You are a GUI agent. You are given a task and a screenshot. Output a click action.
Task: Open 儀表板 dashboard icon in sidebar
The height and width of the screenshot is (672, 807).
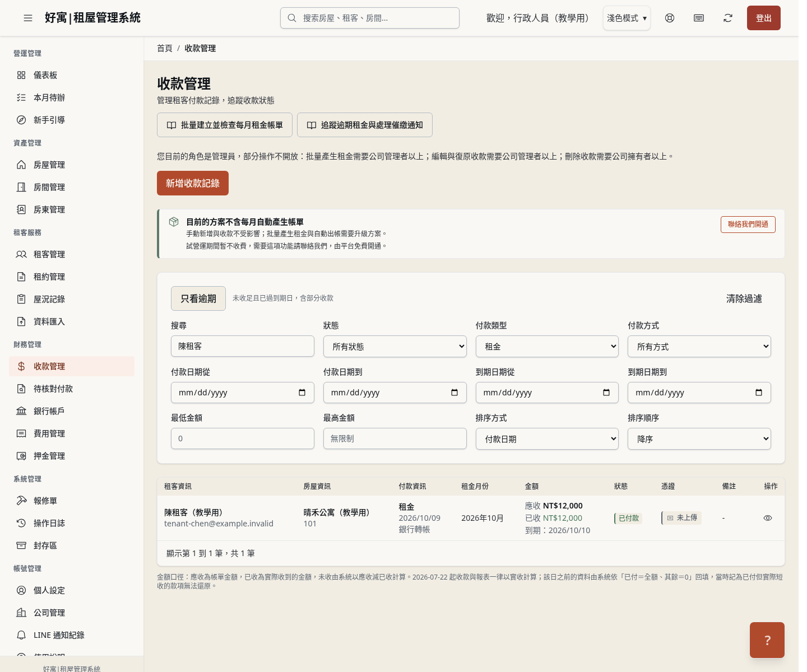(x=21, y=75)
